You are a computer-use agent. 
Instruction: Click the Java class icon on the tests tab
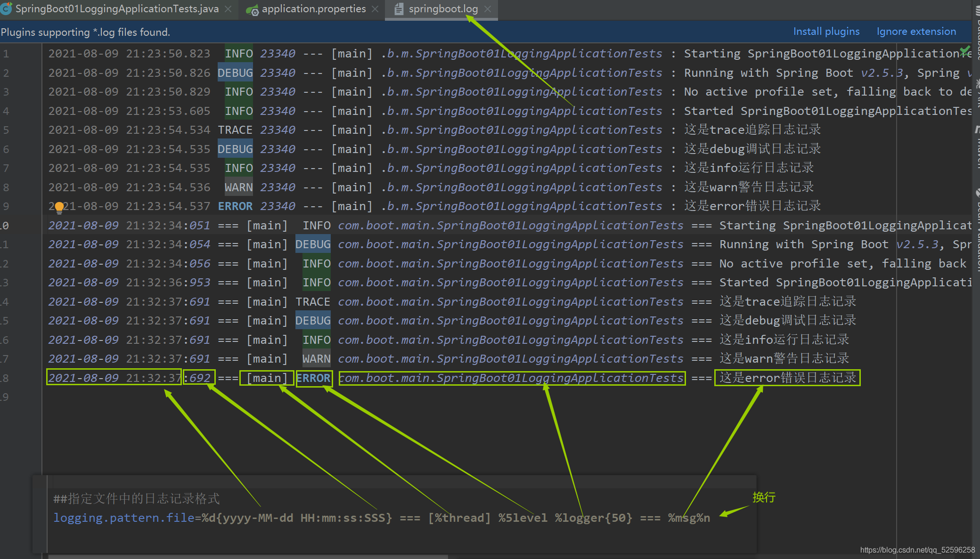point(6,9)
